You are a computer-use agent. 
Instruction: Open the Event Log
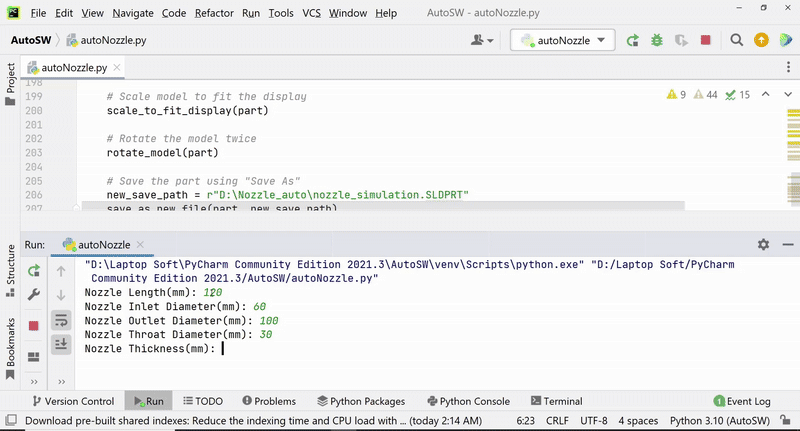point(742,401)
